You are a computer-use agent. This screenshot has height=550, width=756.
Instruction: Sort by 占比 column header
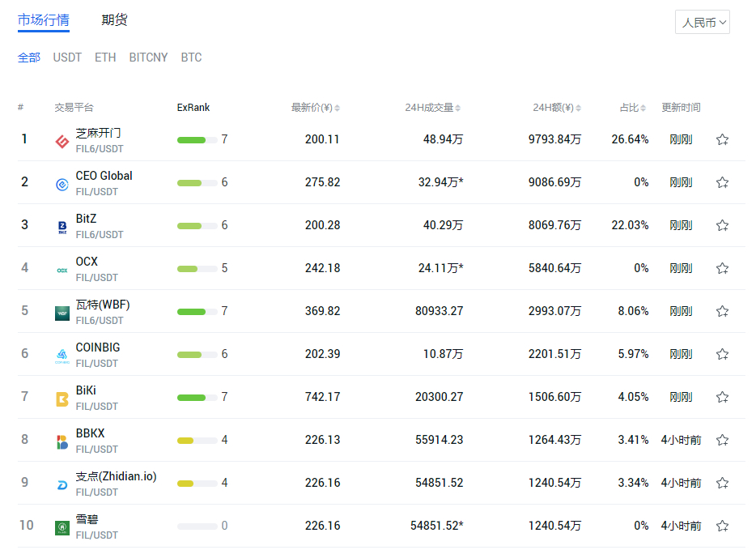pyautogui.click(x=633, y=108)
